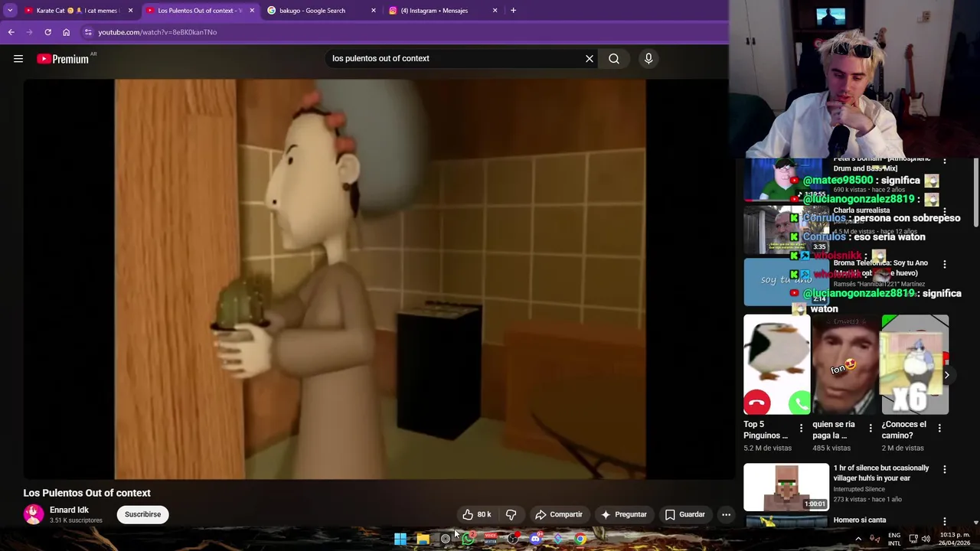The height and width of the screenshot is (551, 980).
Task: Open network settings in system tray
Action: click(x=913, y=539)
